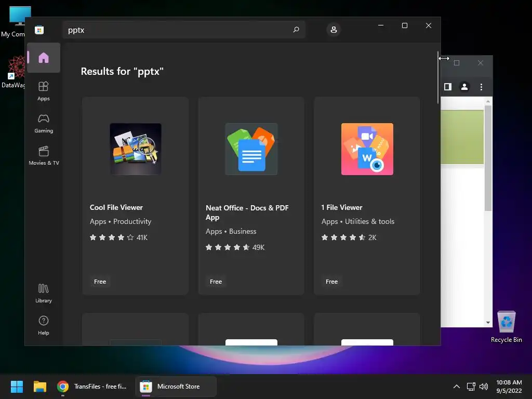Minimize the Microsoft Store window

381,25
